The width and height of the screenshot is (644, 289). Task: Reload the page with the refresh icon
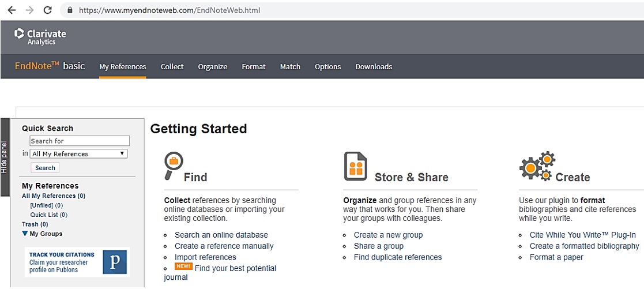[x=48, y=10]
